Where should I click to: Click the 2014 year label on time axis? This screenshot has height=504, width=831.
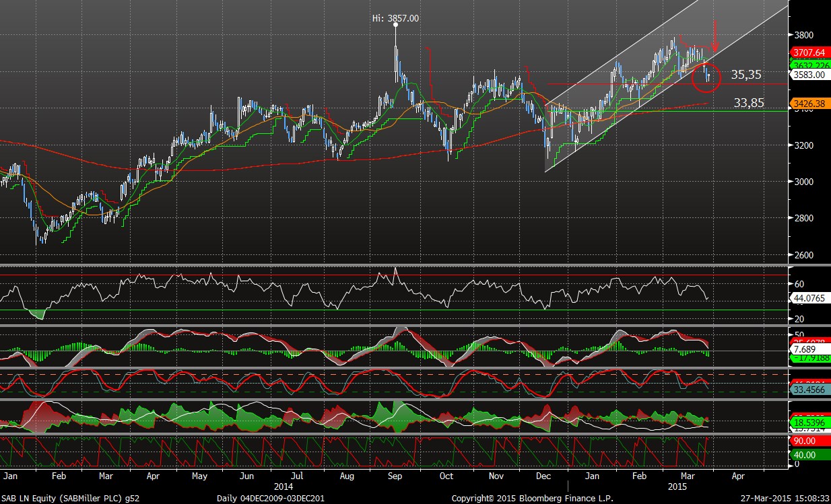click(x=284, y=485)
